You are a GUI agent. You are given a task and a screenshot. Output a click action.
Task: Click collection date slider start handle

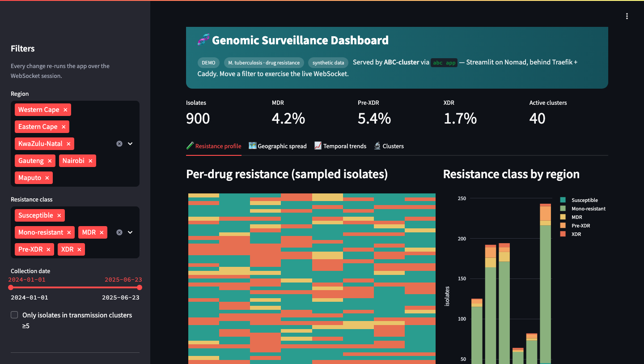[x=11, y=287]
